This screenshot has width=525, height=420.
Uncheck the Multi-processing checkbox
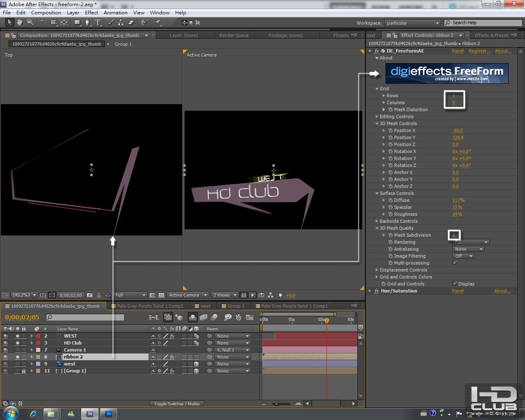[x=454, y=263]
